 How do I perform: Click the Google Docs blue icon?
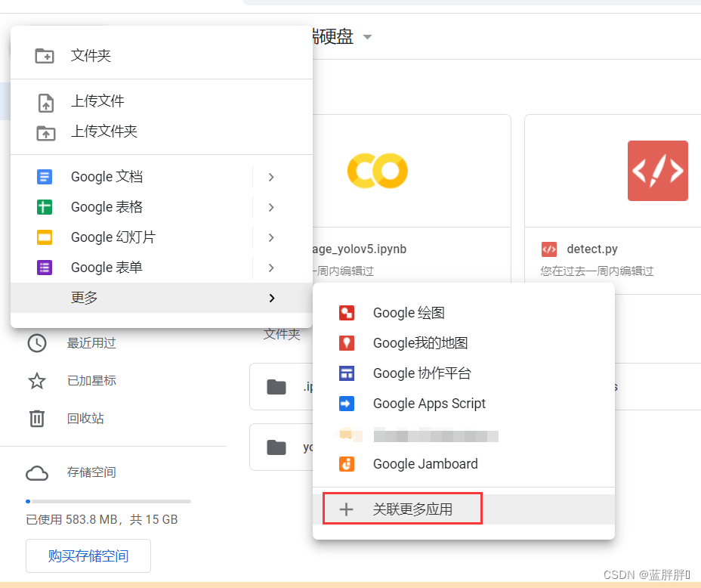tap(45, 177)
